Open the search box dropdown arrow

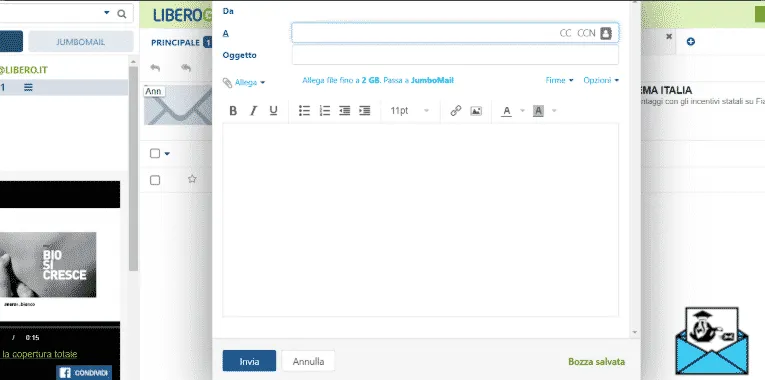pyautogui.click(x=107, y=13)
